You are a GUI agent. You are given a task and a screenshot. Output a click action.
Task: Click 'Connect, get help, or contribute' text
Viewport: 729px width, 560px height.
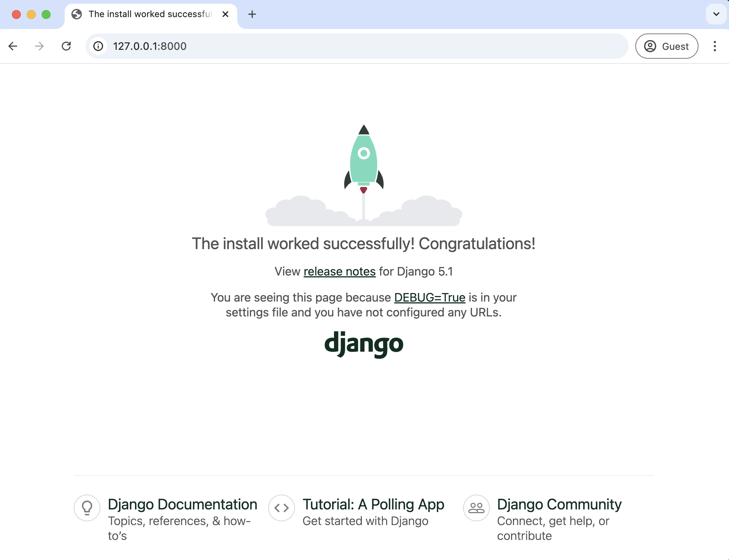[553, 528]
